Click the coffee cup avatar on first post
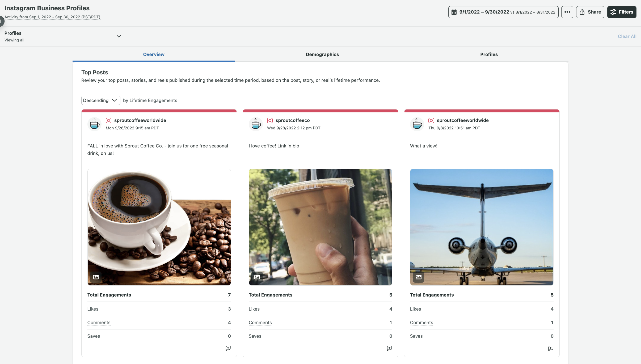 (x=94, y=124)
